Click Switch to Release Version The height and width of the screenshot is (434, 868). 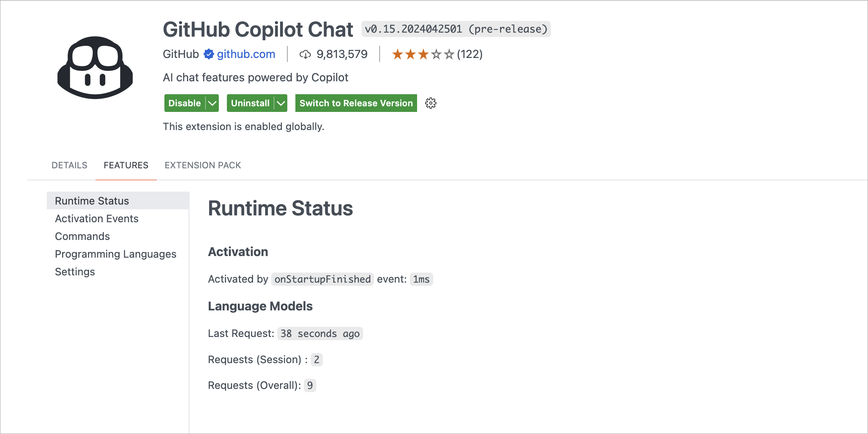356,103
